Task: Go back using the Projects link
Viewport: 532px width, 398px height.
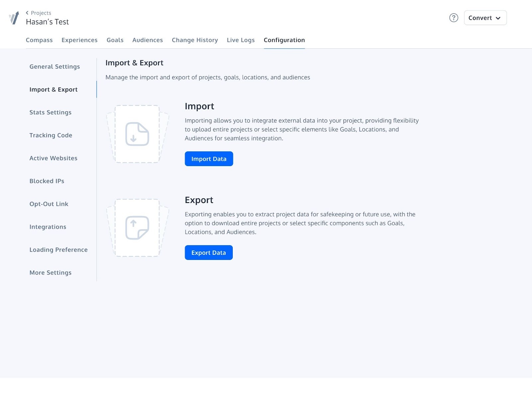Action: click(41, 13)
